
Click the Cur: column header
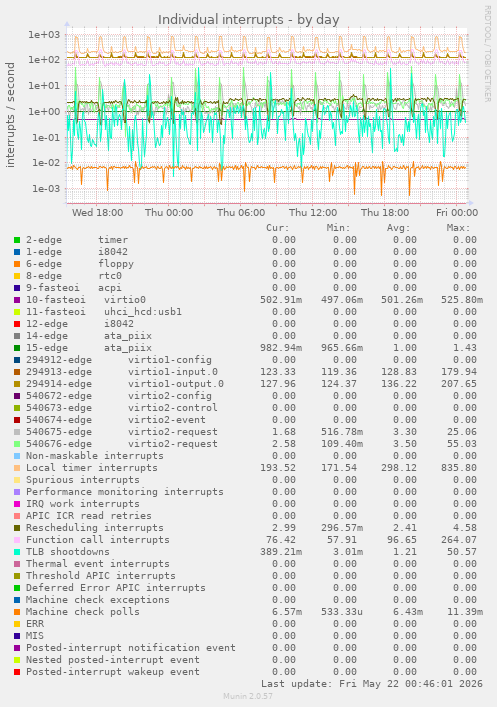tap(278, 228)
